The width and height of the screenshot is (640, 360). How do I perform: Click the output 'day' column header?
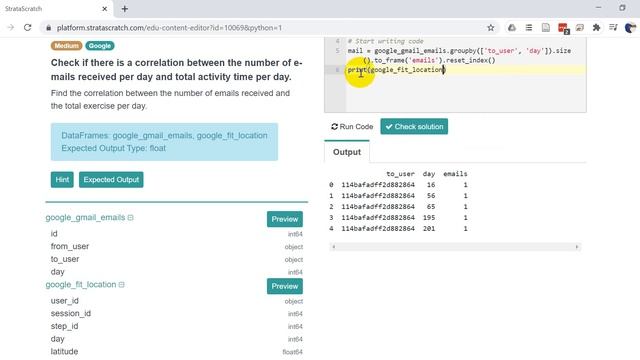click(429, 174)
